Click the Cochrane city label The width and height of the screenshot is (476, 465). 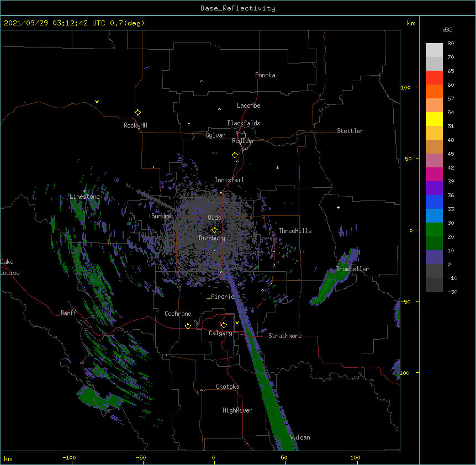pos(178,314)
